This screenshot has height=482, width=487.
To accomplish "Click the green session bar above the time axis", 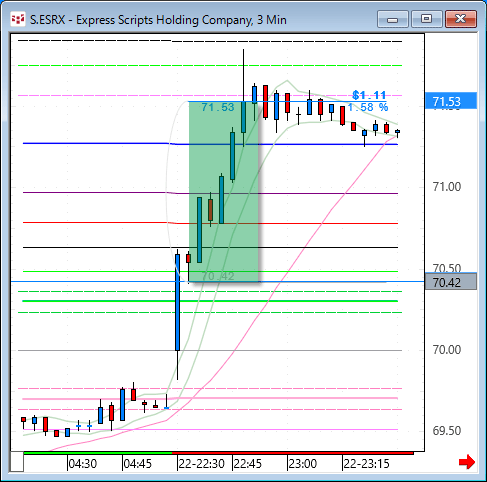I will [x=98, y=453].
